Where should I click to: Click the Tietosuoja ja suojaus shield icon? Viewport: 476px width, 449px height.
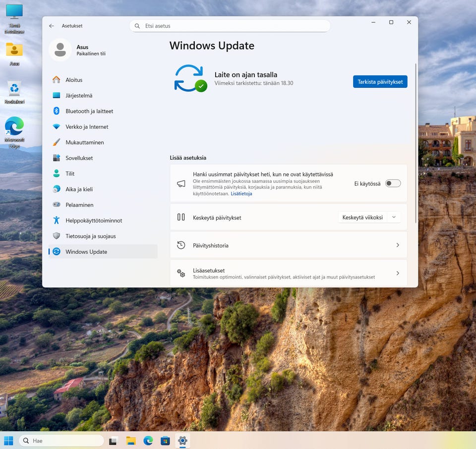pyautogui.click(x=56, y=236)
